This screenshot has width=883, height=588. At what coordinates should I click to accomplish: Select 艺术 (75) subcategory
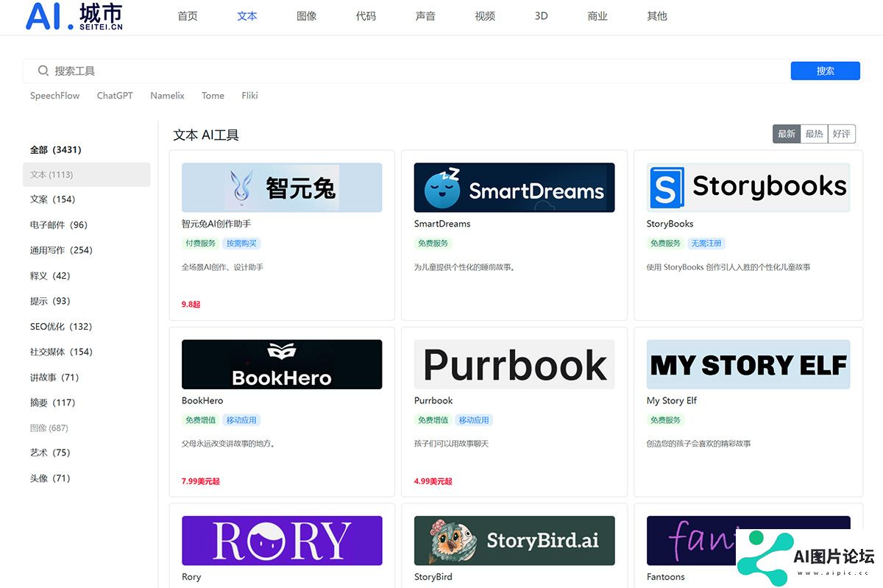pyautogui.click(x=50, y=453)
